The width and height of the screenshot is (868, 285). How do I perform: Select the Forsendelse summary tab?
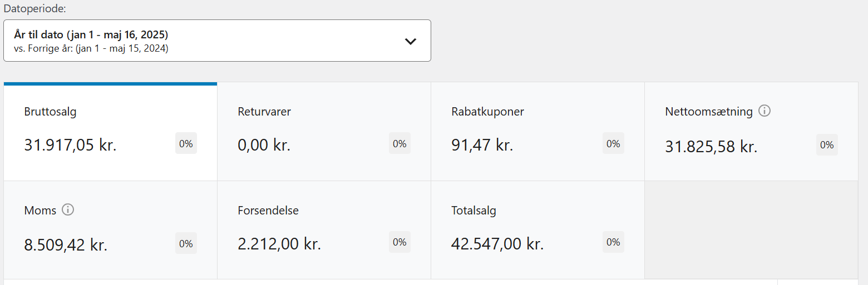pyautogui.click(x=324, y=230)
